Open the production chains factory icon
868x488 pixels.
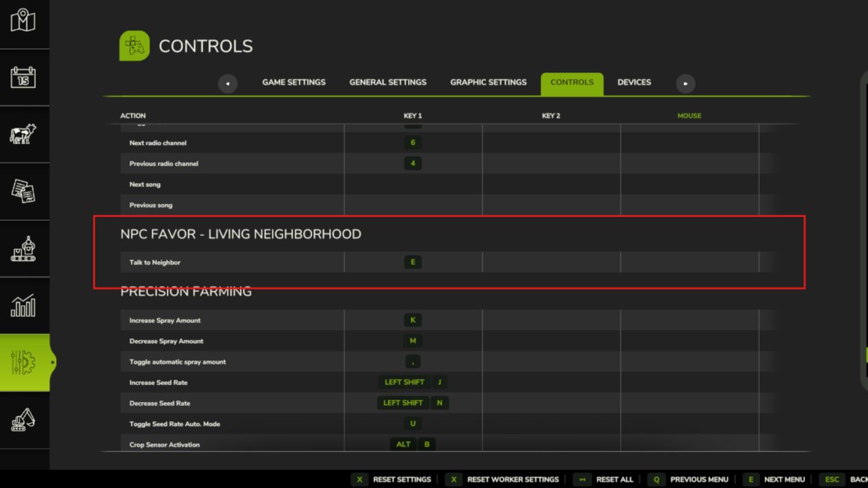click(x=23, y=249)
